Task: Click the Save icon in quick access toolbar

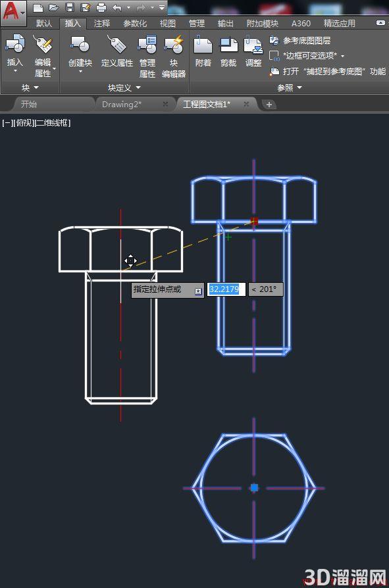Action: coord(69,7)
